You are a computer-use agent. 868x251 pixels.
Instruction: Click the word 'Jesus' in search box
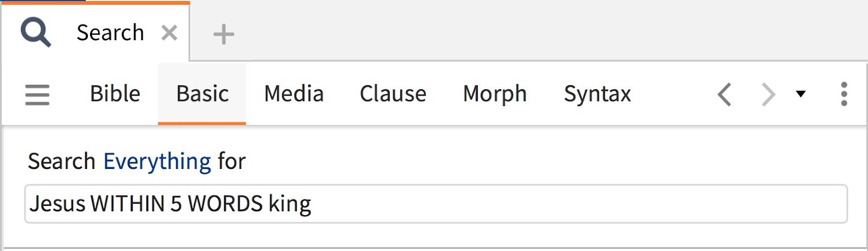[x=58, y=204]
